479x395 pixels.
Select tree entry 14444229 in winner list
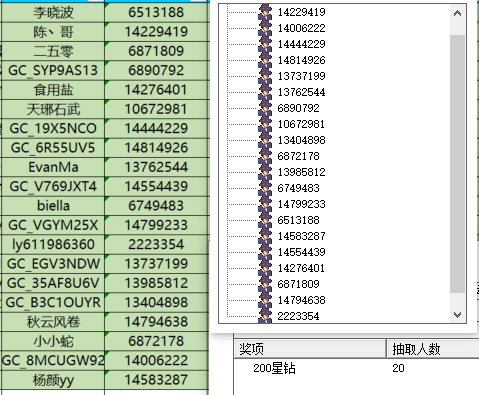click(x=301, y=44)
